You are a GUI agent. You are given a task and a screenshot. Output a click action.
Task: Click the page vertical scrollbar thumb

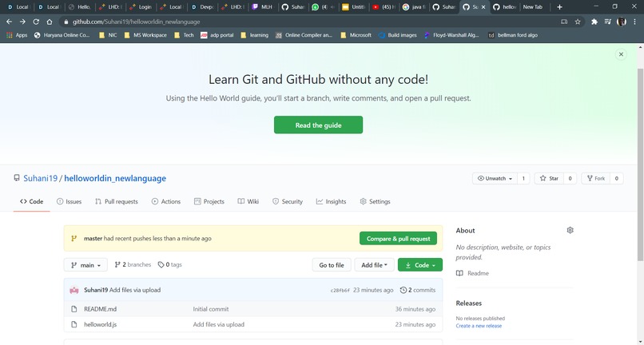pyautogui.click(x=640, y=165)
